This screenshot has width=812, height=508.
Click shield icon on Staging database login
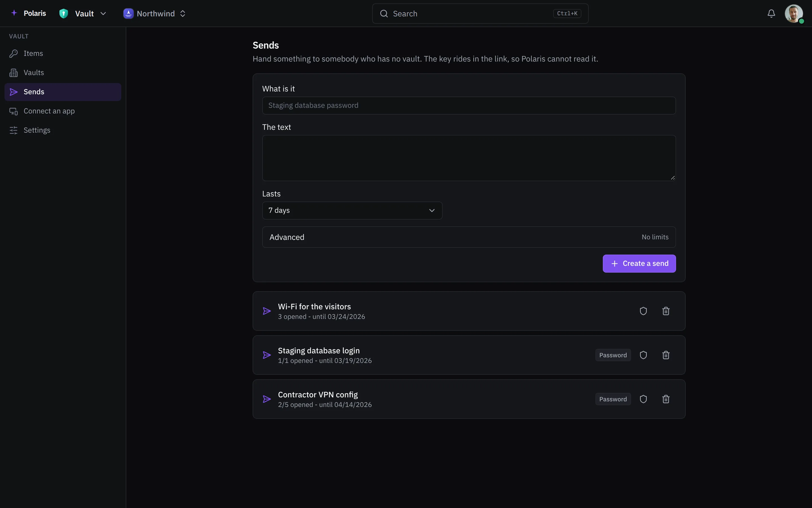643,355
